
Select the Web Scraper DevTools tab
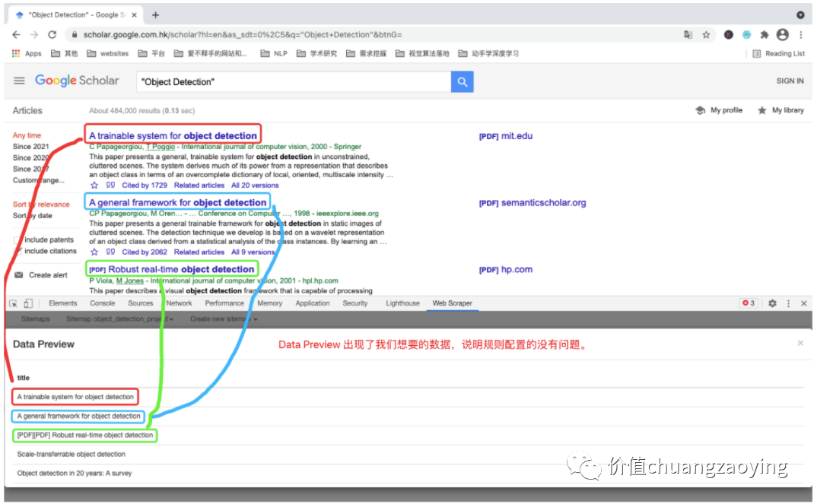452,303
